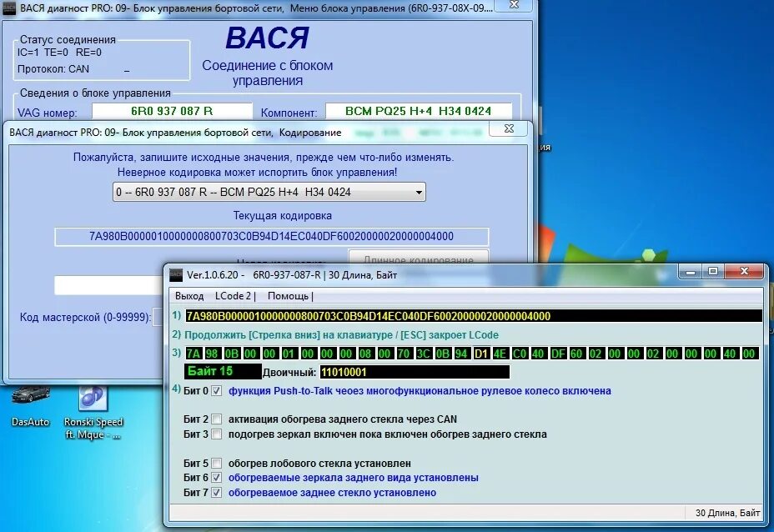The image size is (774, 532).
Task: Enable Бит 2 rear window heating via CAN
Action: pos(216,419)
